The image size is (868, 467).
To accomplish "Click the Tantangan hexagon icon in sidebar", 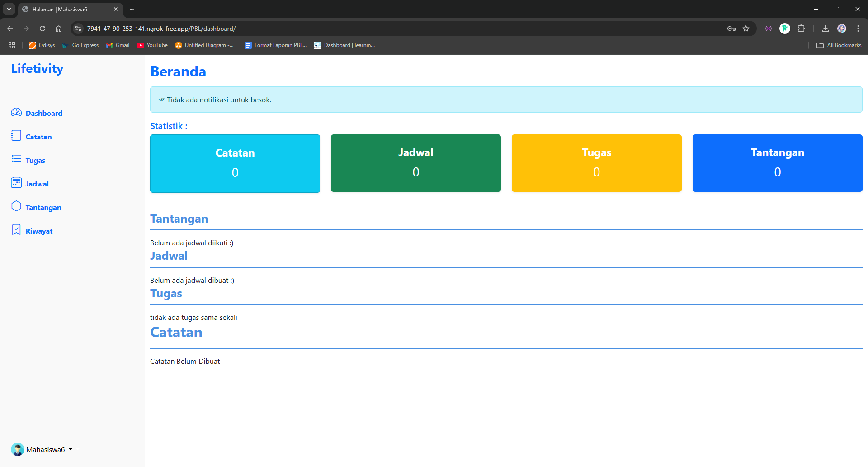I will tap(16, 206).
